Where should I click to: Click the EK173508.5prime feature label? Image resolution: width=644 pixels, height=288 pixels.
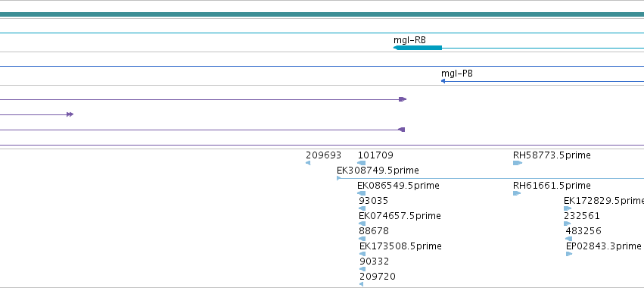click(x=400, y=246)
